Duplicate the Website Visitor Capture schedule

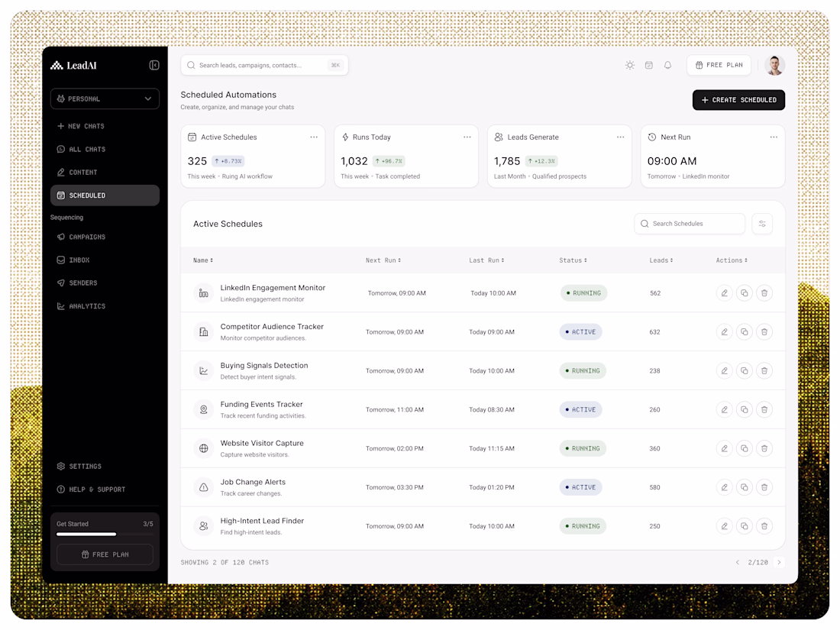[x=744, y=448]
